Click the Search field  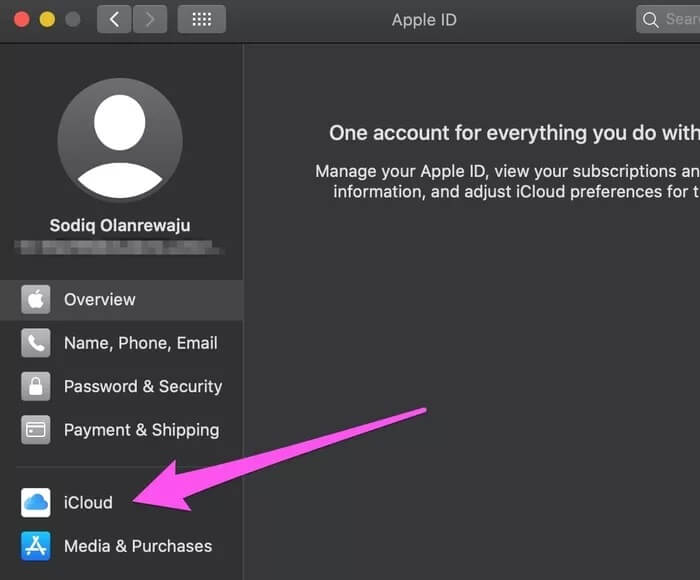tap(668, 19)
